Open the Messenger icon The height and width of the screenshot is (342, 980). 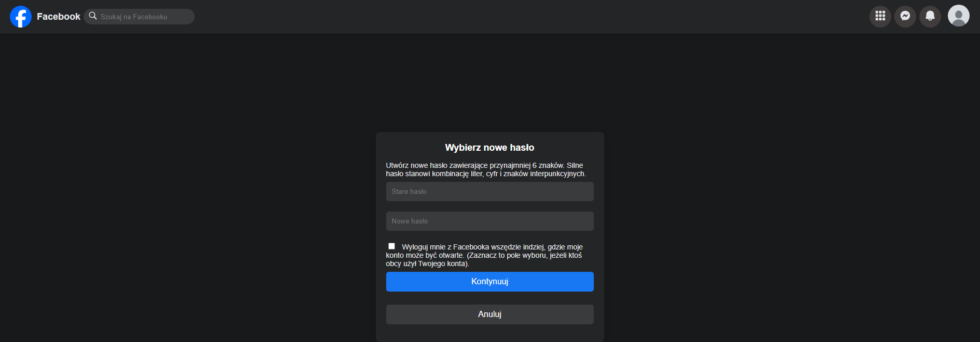tap(905, 16)
